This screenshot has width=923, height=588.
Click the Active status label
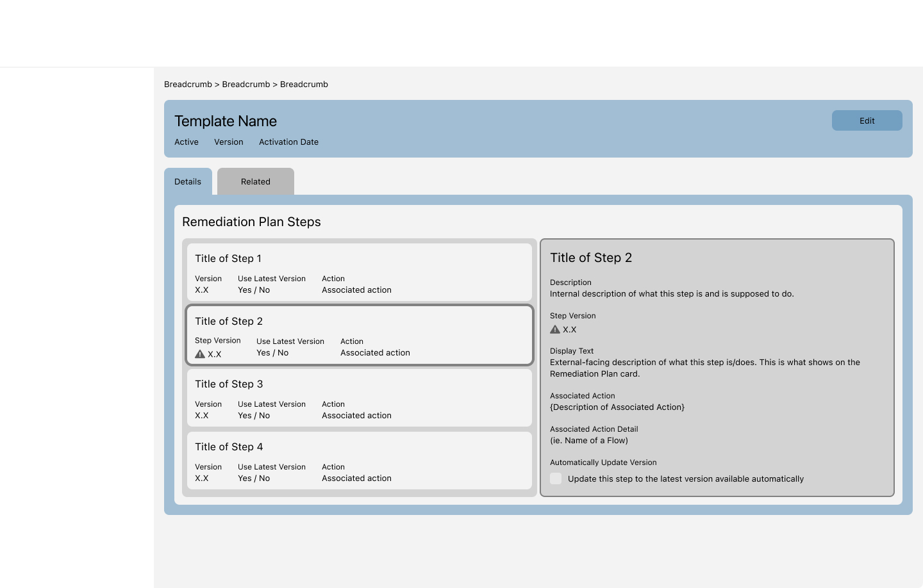(187, 142)
